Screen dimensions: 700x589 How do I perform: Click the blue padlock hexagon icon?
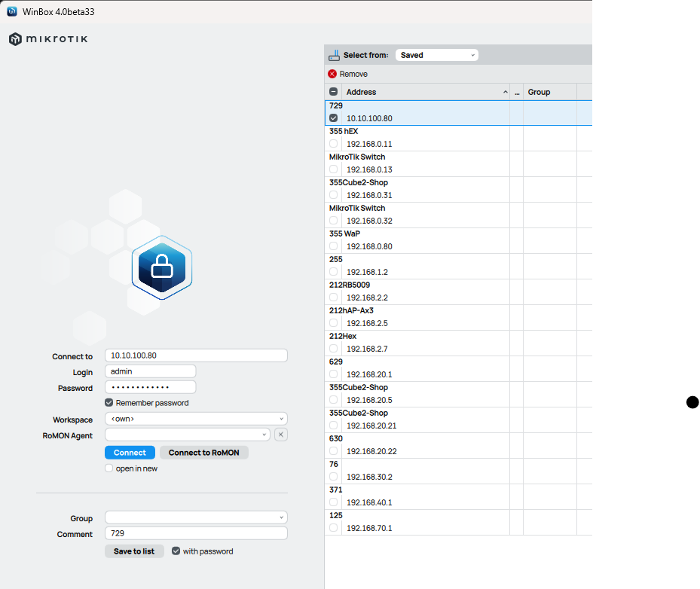162,267
